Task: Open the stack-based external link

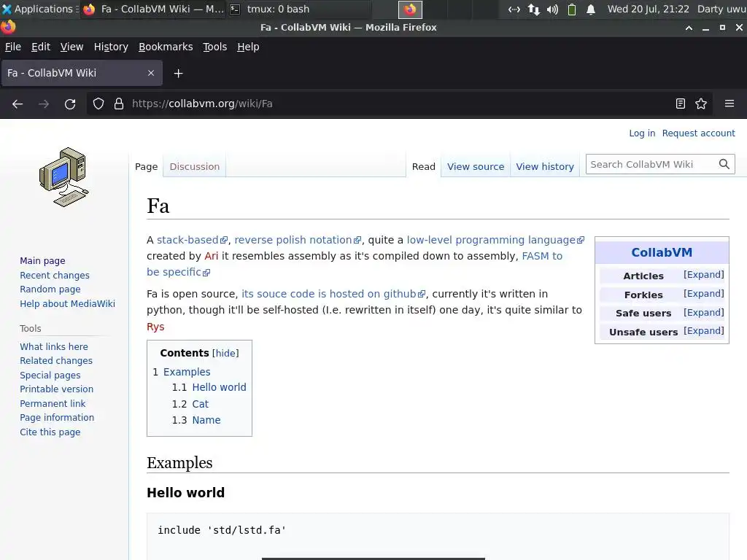Action: pos(192,240)
